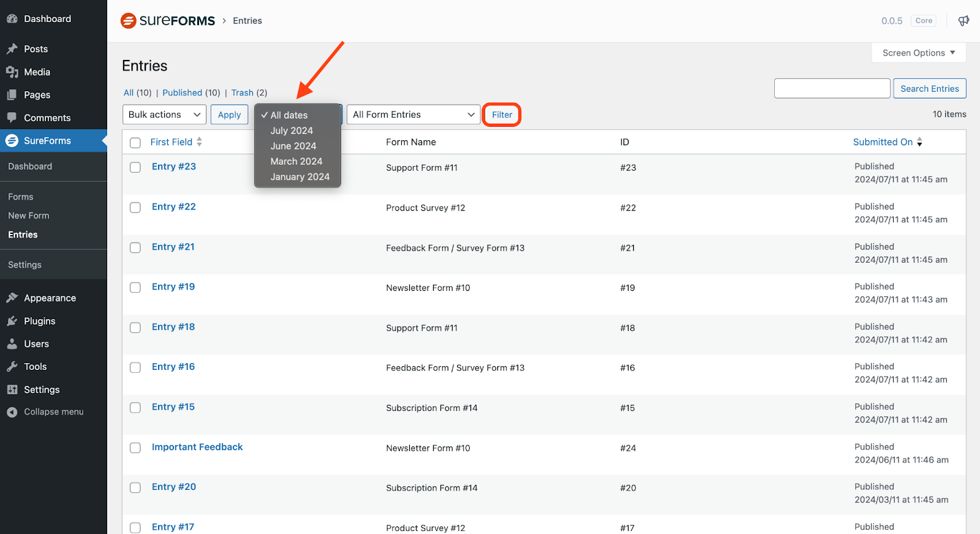Select July 2024 from date list
The height and width of the screenshot is (534, 980).
(298, 130)
